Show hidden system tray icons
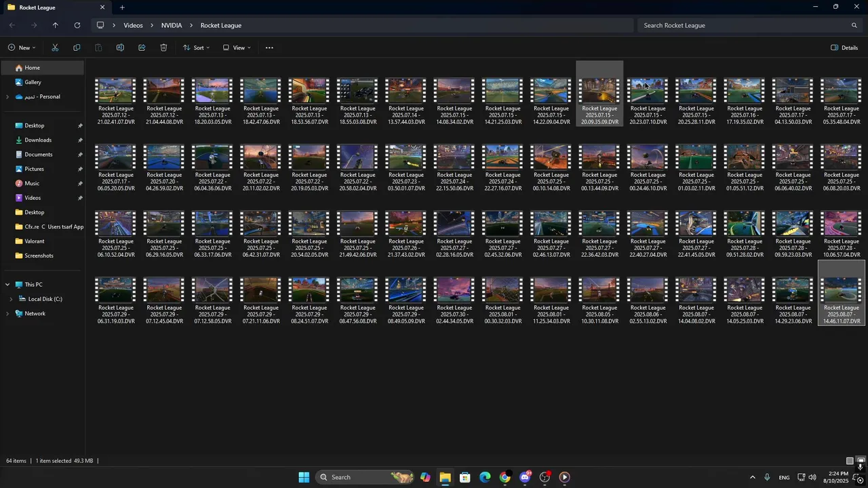The height and width of the screenshot is (488, 868). click(752, 477)
